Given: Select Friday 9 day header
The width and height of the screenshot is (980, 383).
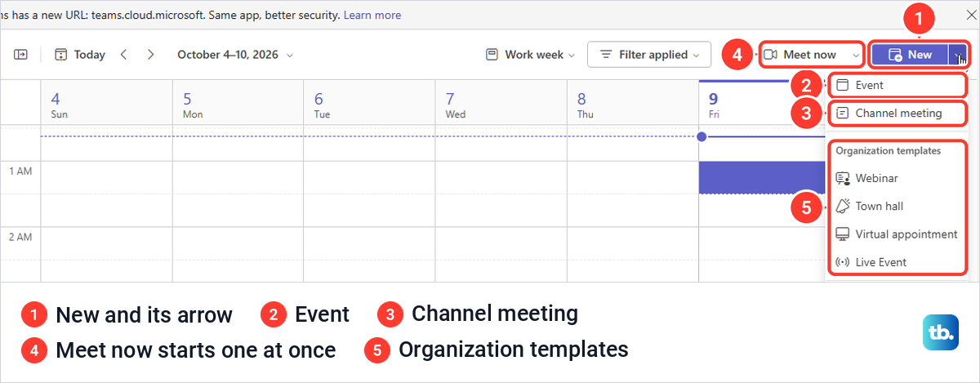Looking at the screenshot, I should point(761,102).
